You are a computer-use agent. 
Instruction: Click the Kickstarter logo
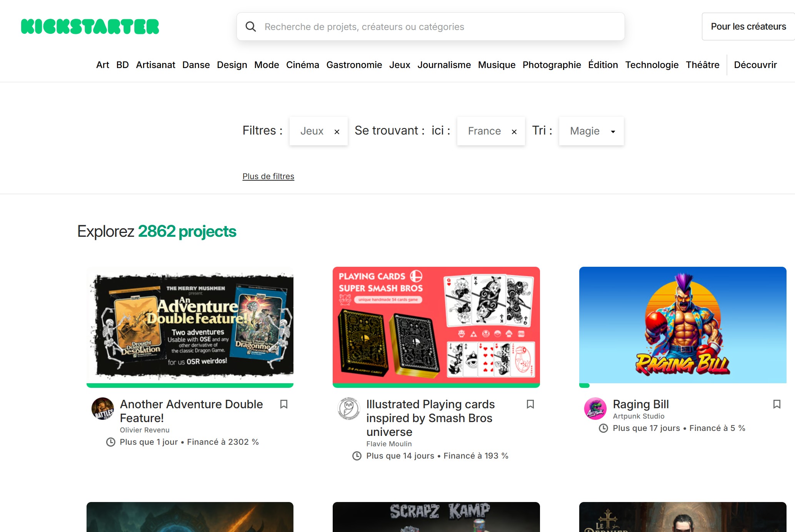90,27
